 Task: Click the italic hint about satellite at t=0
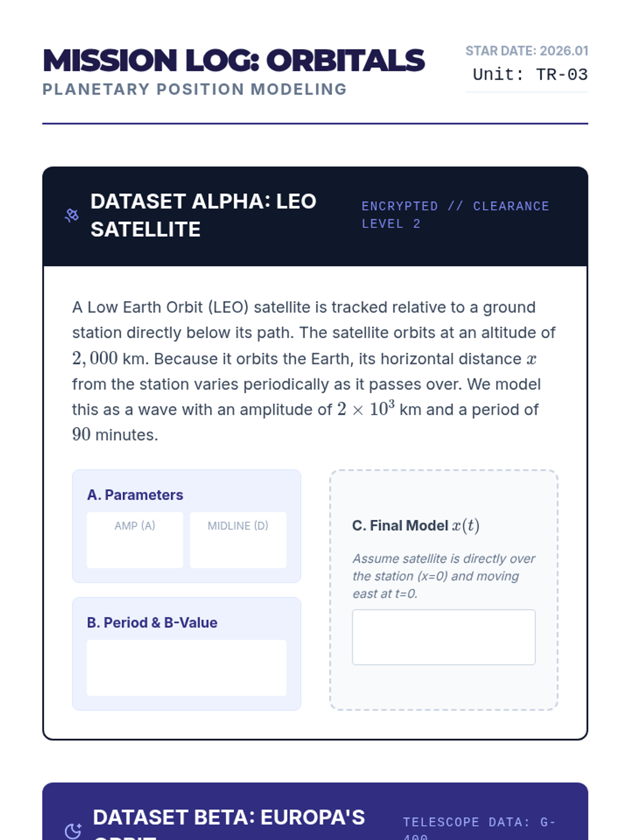pos(443,576)
